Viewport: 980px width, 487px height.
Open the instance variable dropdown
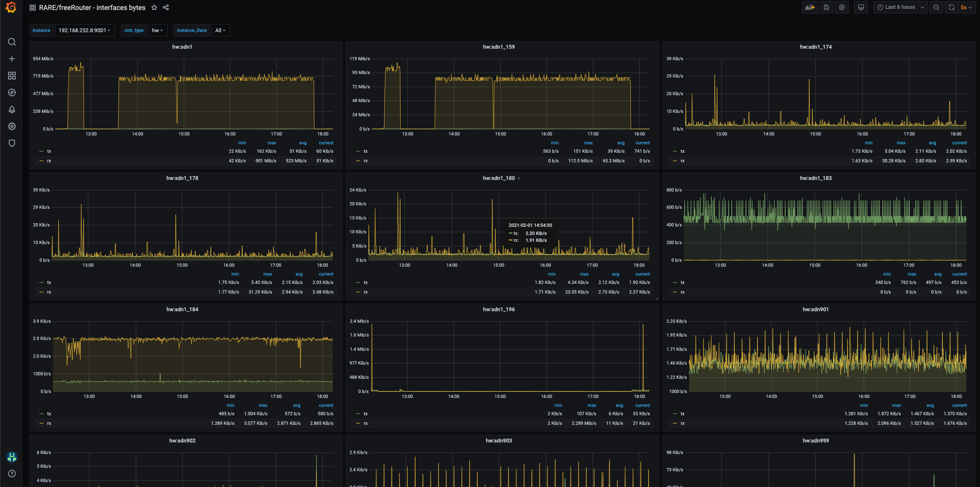(85, 30)
